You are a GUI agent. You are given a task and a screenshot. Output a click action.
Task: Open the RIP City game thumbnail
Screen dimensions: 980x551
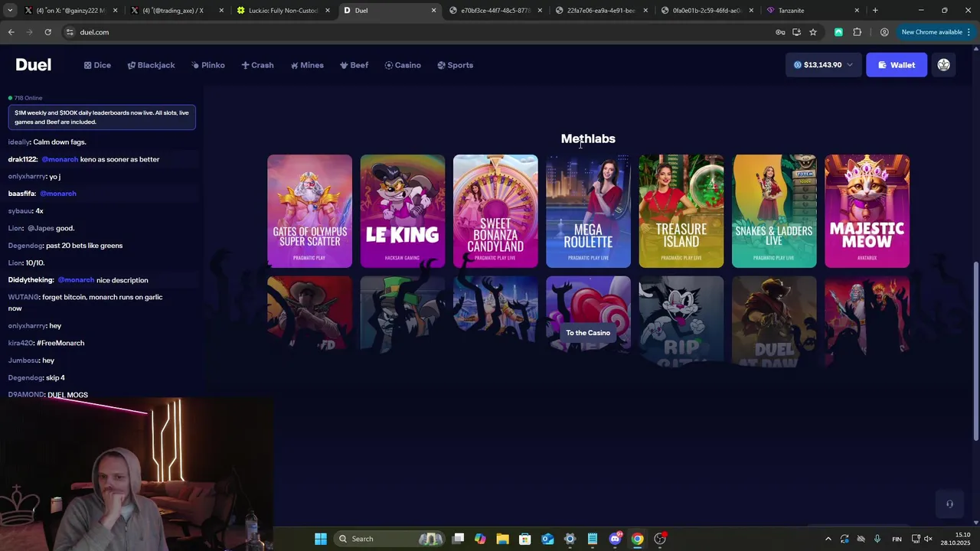click(681, 321)
